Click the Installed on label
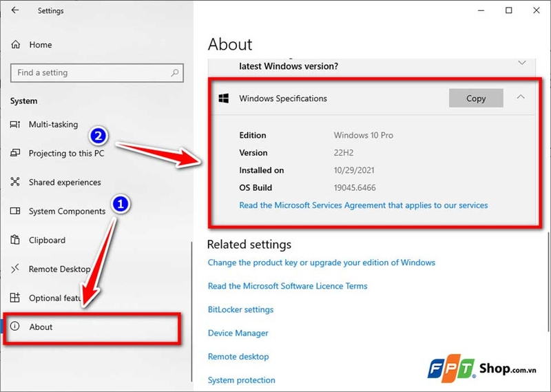Screen dimensions: 551x392 pyautogui.click(x=262, y=171)
